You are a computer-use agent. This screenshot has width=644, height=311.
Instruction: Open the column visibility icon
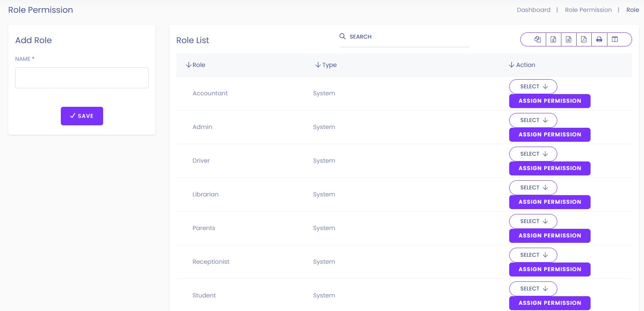pyautogui.click(x=615, y=39)
